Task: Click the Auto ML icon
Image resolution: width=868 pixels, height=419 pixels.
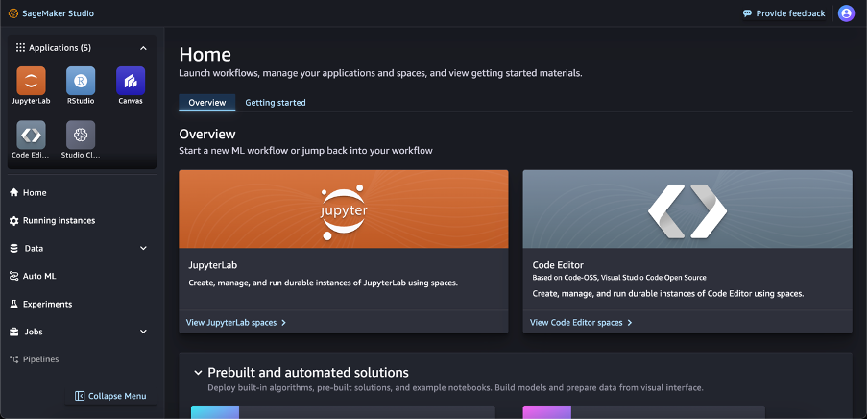Action: click(13, 276)
